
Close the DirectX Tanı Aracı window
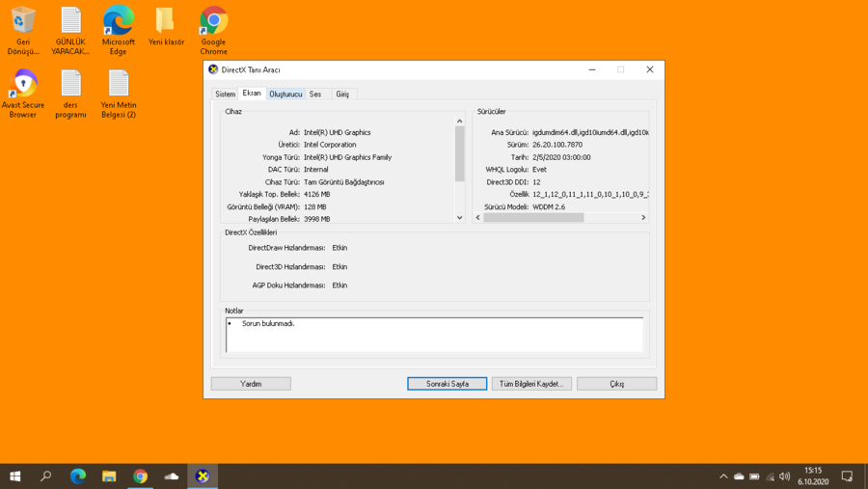650,69
